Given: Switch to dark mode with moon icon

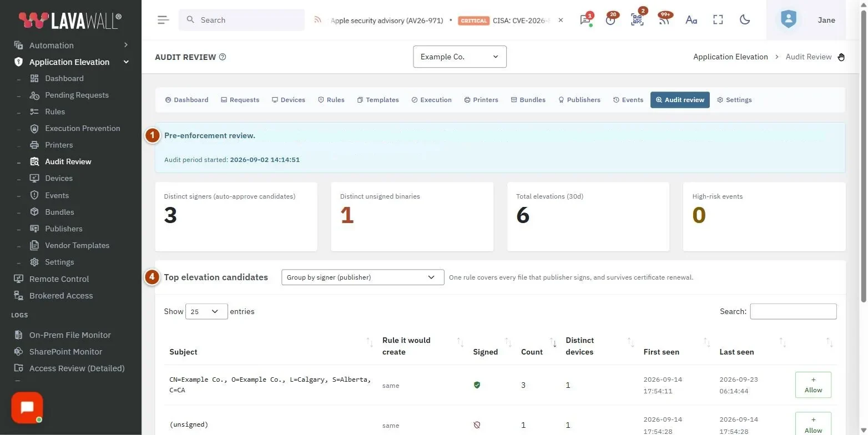Looking at the screenshot, I should (745, 20).
